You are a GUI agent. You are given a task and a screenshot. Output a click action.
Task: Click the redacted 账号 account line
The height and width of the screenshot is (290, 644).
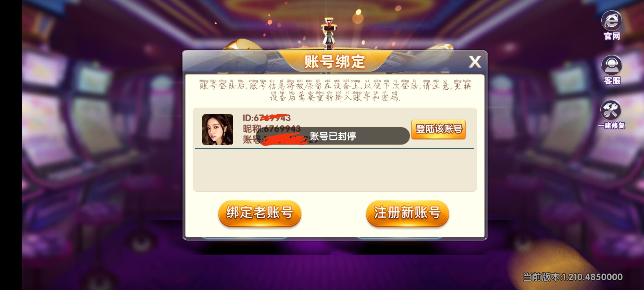(279, 140)
